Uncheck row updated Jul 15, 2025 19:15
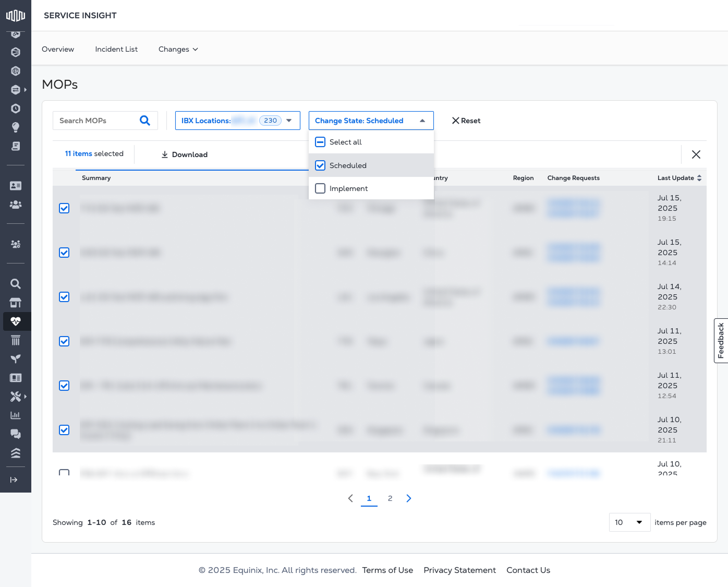Screen dimensions: 728x587 tap(64, 208)
